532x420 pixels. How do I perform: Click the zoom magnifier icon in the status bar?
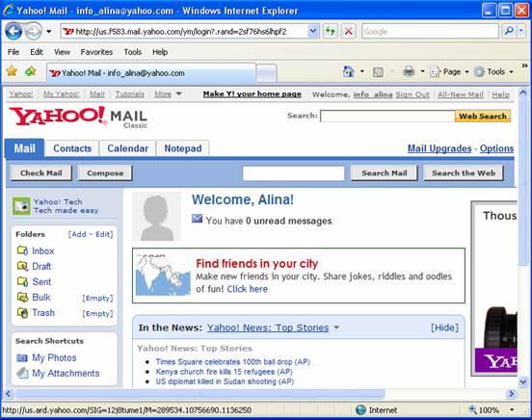point(472,409)
